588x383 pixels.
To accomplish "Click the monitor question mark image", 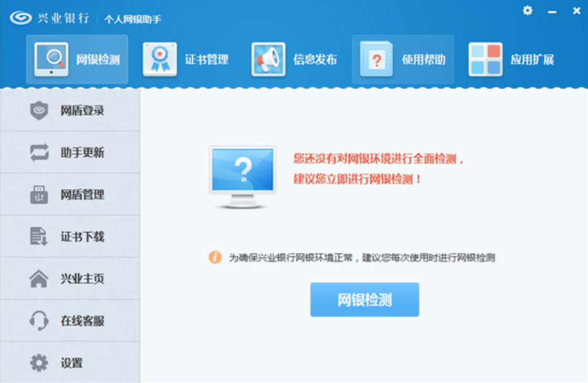I will (x=243, y=177).
